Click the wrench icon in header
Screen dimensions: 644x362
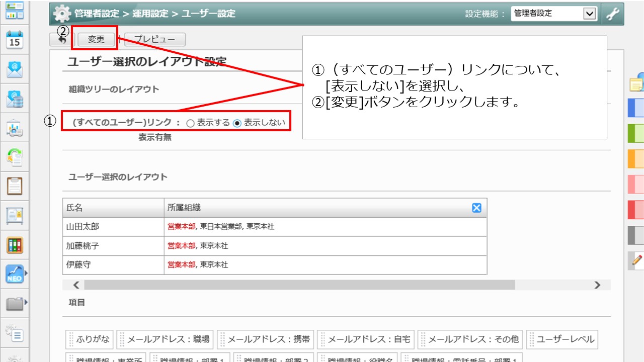coord(612,14)
